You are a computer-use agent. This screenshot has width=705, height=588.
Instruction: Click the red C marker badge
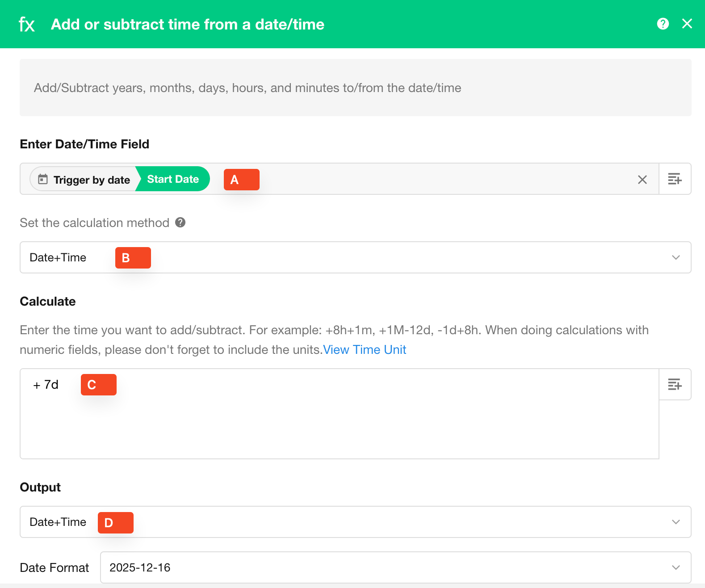click(x=98, y=385)
